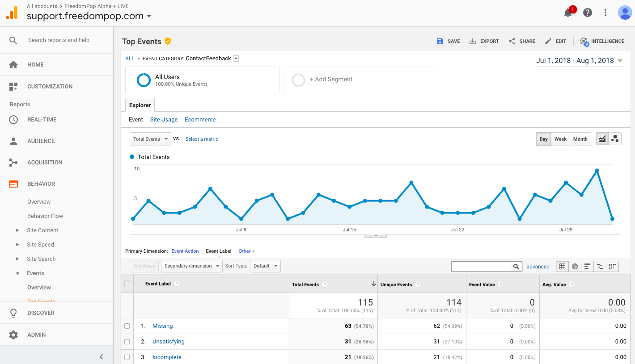The height and width of the screenshot is (364, 635).
Task: Check the Missing row checkbox
Action: (x=127, y=326)
